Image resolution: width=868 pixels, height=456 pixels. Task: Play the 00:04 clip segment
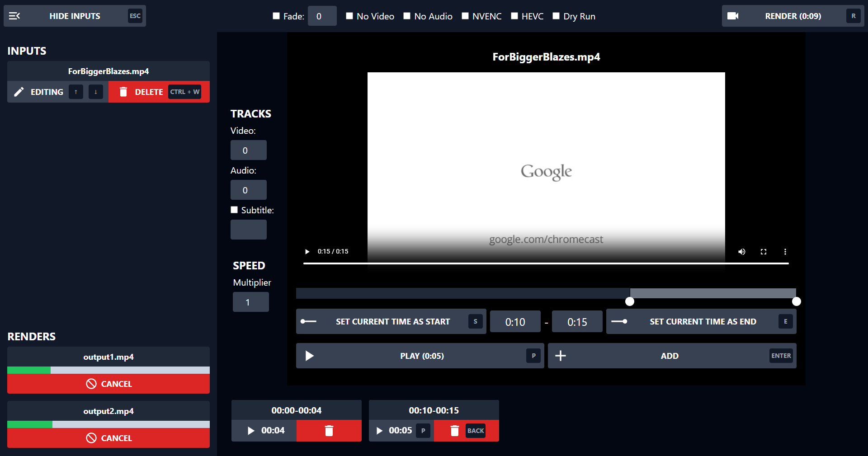(264, 431)
